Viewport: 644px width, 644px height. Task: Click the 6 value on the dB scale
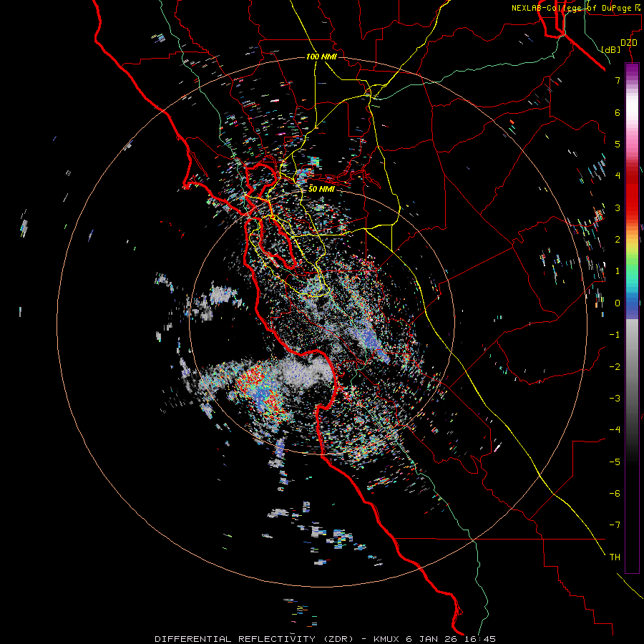618,112
